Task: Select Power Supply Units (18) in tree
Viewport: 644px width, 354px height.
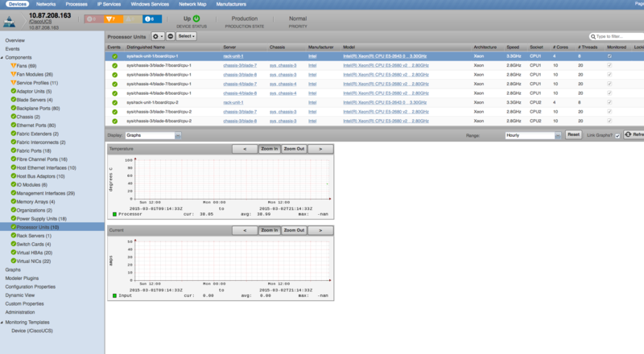Action: (x=41, y=219)
